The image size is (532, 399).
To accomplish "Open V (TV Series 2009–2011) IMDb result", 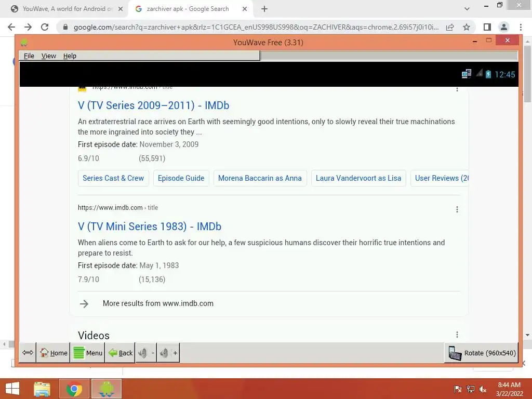I will click(x=153, y=105).
